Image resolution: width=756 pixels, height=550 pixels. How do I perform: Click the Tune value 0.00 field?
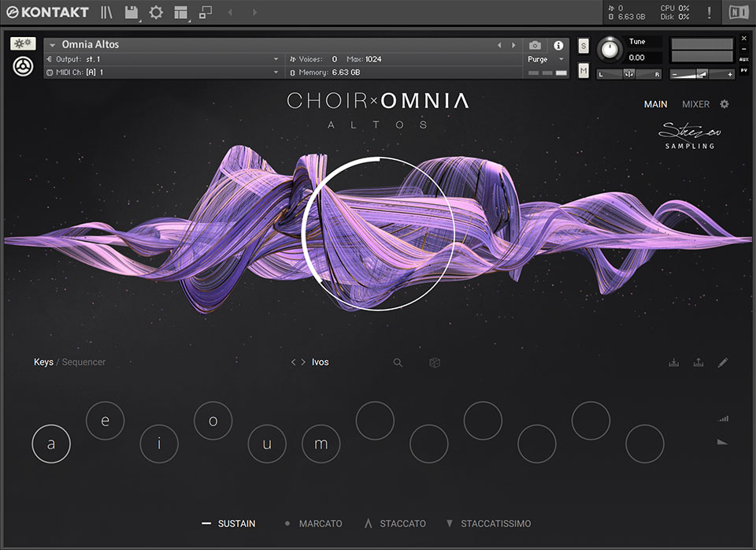coord(637,58)
